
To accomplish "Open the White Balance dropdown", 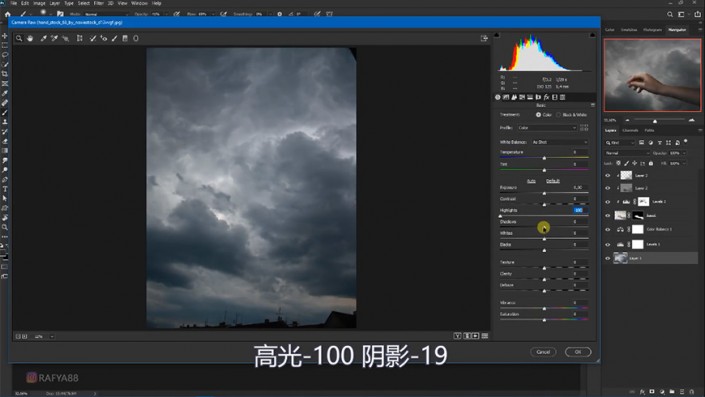I will click(x=560, y=142).
